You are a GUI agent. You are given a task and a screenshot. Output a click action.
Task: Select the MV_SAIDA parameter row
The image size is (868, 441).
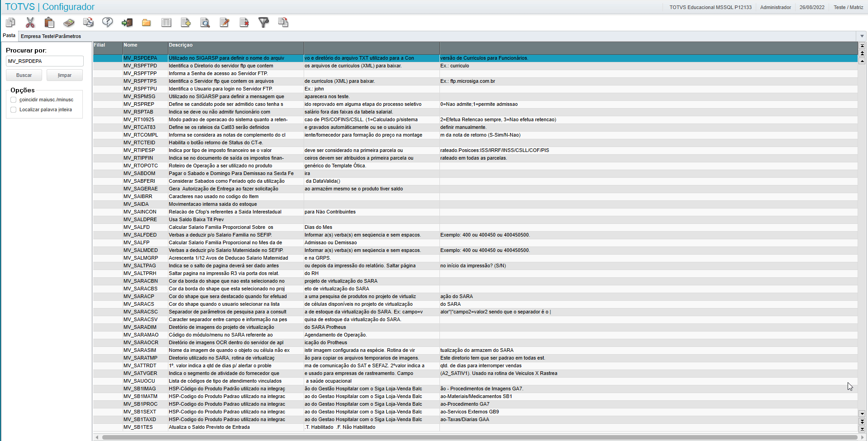(475, 204)
